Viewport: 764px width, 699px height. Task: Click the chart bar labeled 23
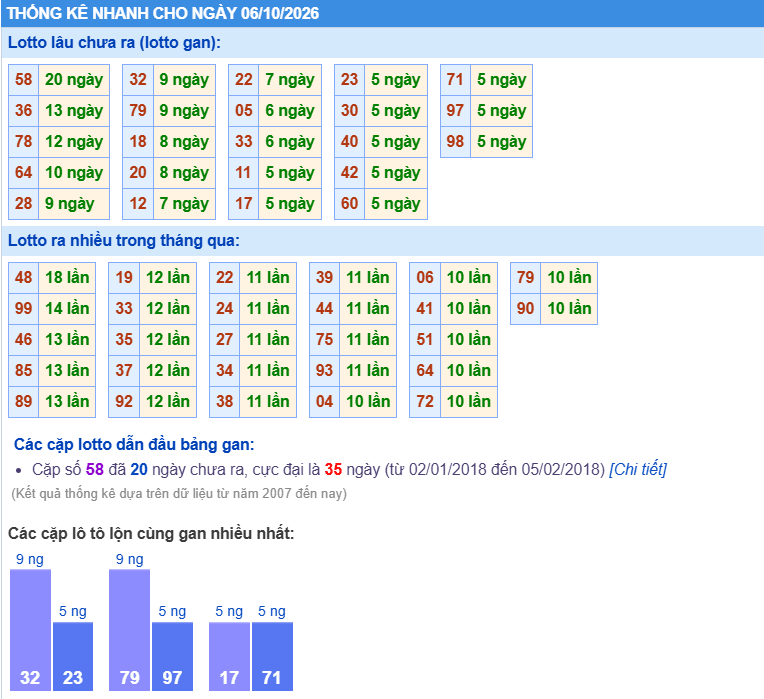coord(73,656)
